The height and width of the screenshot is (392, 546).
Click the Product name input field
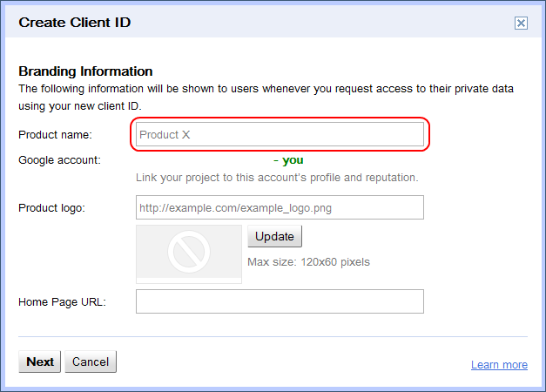[280, 135]
